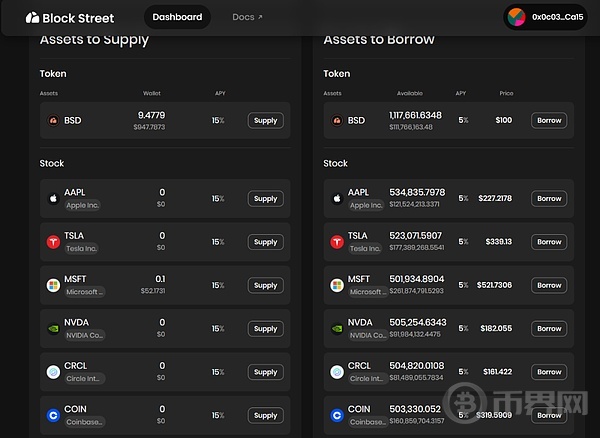Click the NVIDIA icon in borrow list
Image resolution: width=600 pixels, height=438 pixels.
pos(337,328)
